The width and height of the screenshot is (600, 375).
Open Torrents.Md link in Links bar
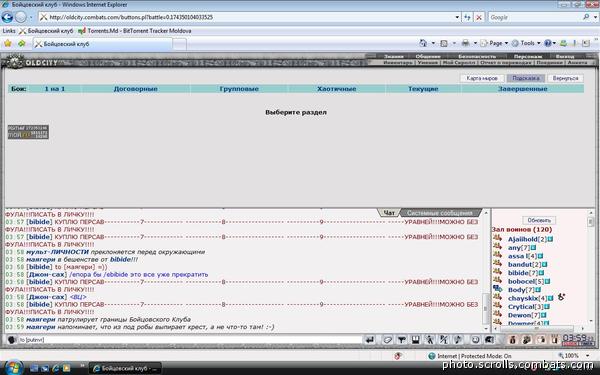(x=134, y=31)
